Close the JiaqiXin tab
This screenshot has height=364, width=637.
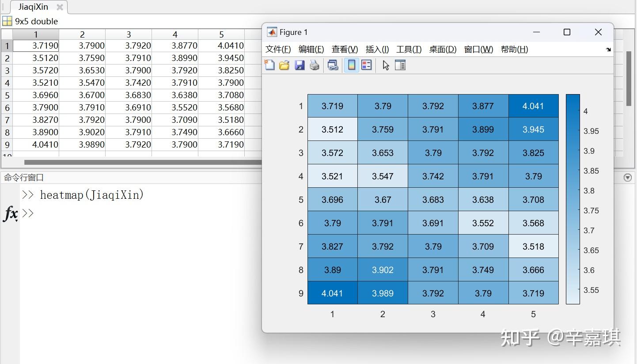pyautogui.click(x=60, y=7)
